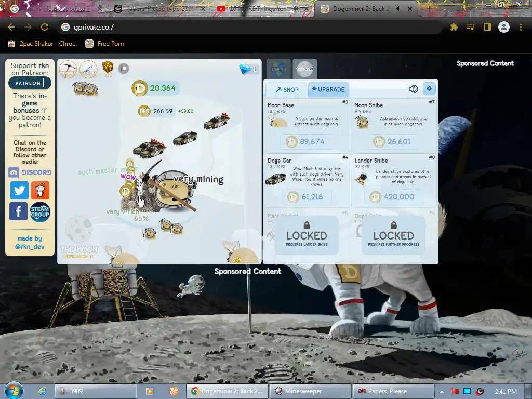This screenshot has width=532, height=399.
Task: Open game settings gear
Action: coord(429,88)
